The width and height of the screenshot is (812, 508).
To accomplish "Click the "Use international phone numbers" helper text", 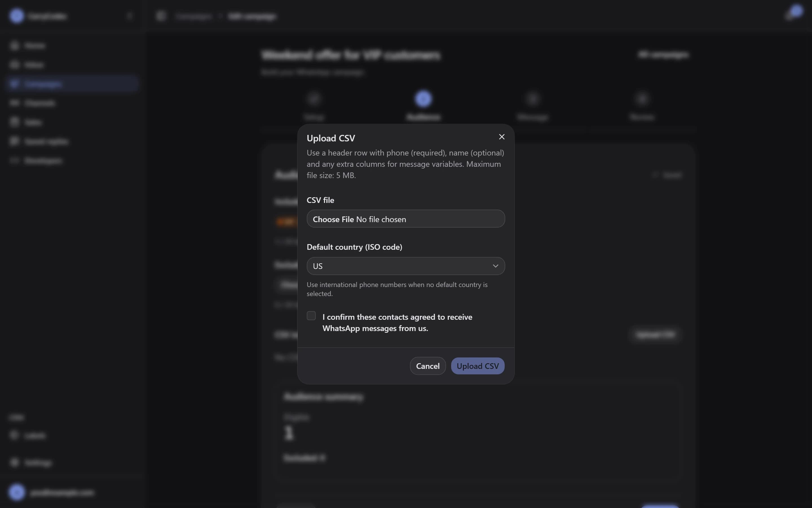I will click(x=397, y=289).
